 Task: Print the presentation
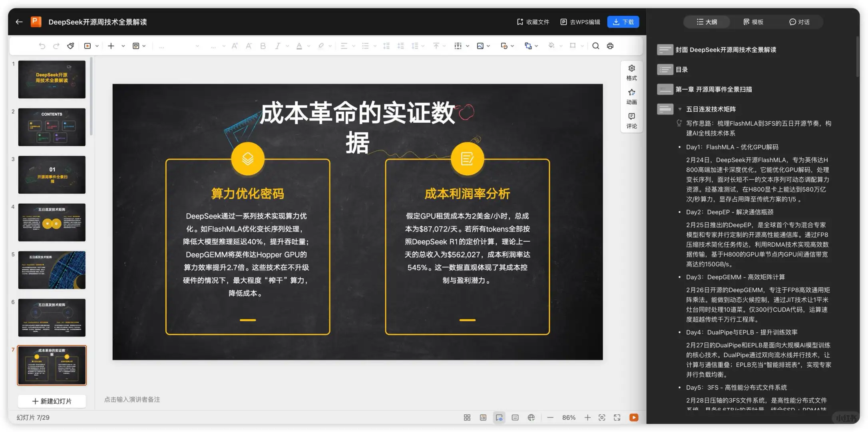(x=610, y=46)
